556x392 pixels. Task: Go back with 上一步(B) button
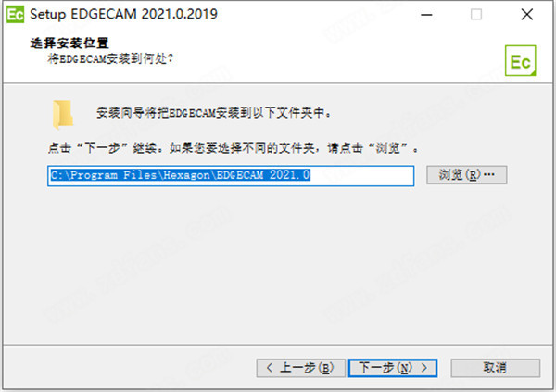300,368
